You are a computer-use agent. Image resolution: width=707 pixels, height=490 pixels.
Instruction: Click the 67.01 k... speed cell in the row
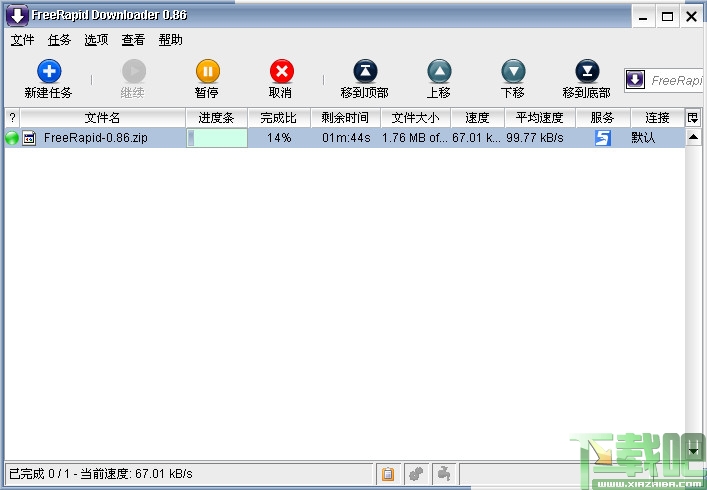click(x=477, y=137)
